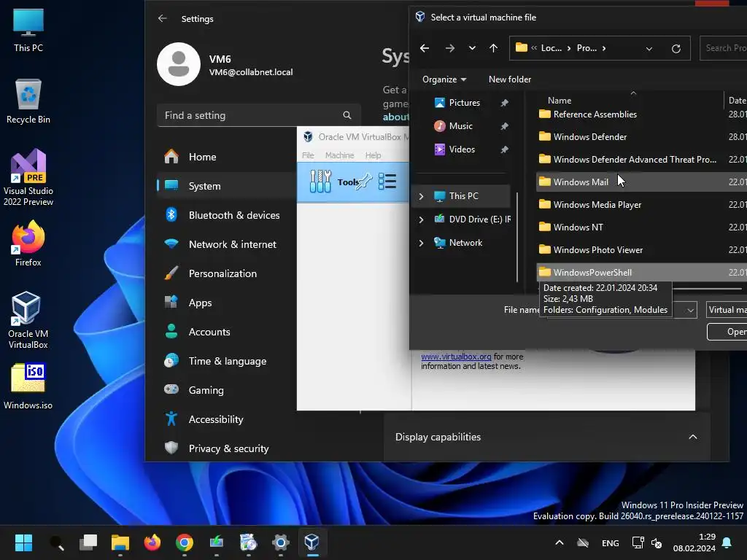Viewport: 747px width, 560px height.
Task: Open Firefox from the taskbar
Action: (x=152, y=542)
